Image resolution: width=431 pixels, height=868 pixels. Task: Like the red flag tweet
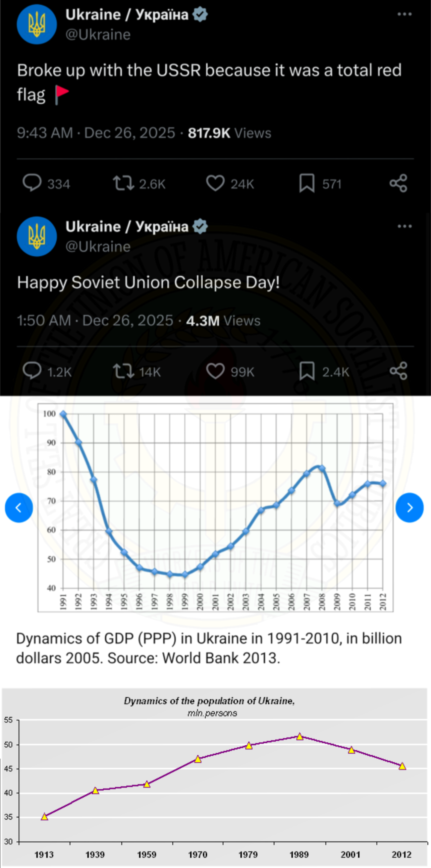coord(215,183)
